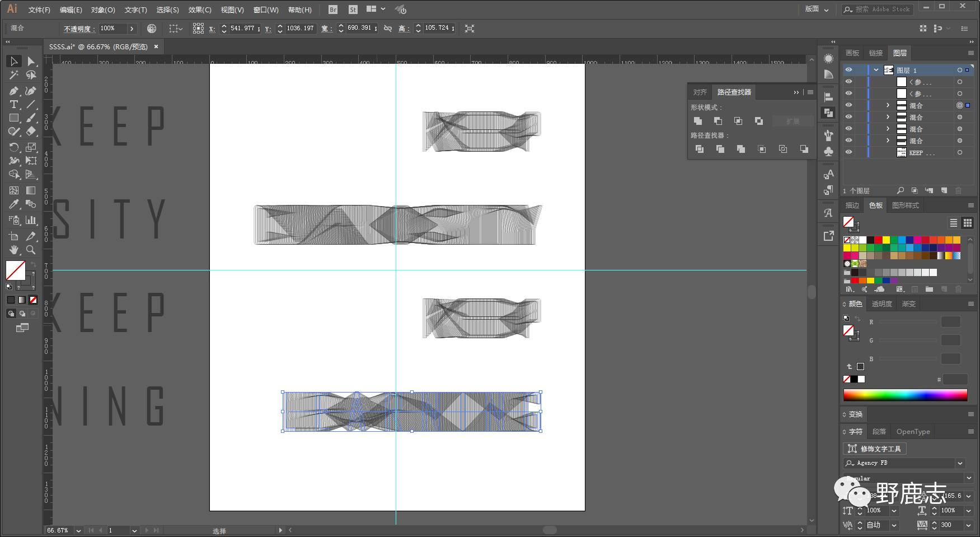This screenshot has width=980, height=537.
Task: Toggle visibility of 图层 1
Action: click(848, 70)
